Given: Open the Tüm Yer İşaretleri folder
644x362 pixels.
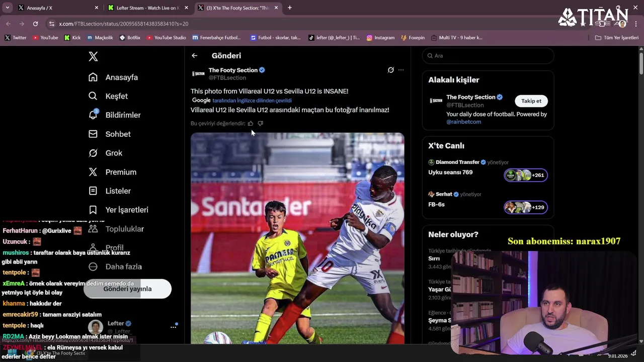Looking at the screenshot, I should (x=616, y=38).
